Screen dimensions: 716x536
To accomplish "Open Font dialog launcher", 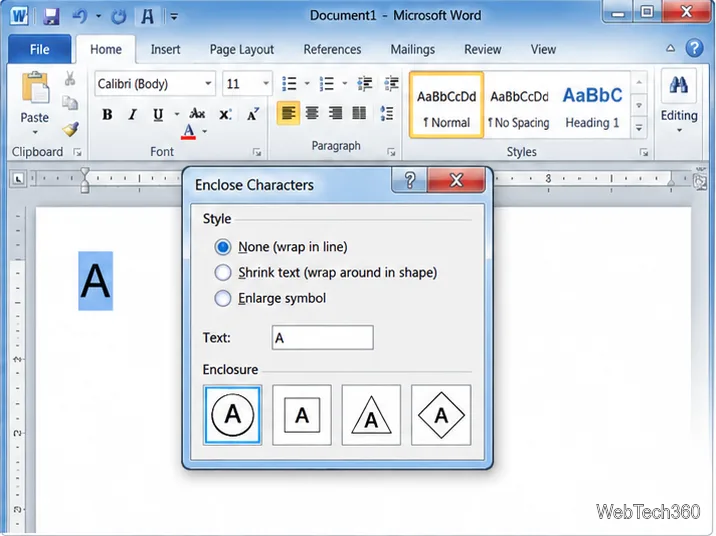I will click(x=257, y=152).
